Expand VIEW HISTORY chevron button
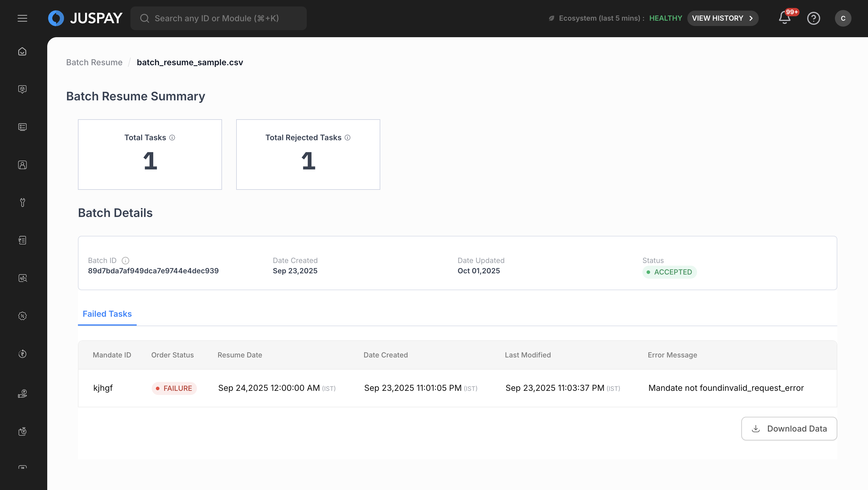Screen dimensions: 868x490 723,18
